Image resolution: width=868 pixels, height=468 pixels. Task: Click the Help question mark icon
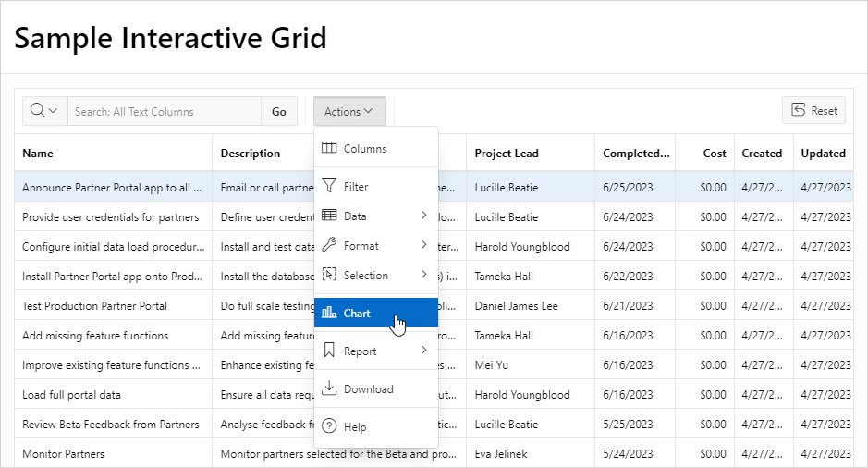329,425
